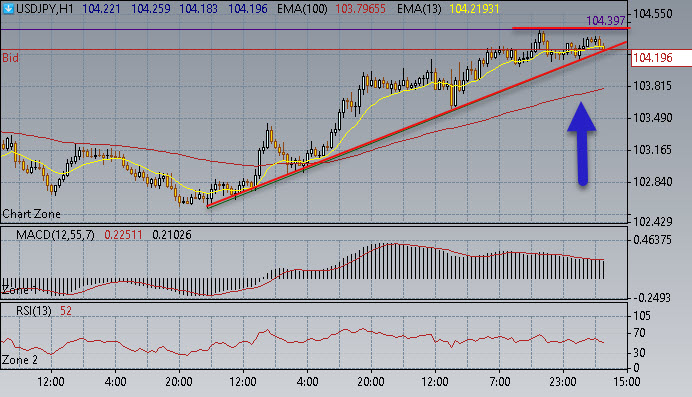Click the Chart Zone label

point(31,214)
